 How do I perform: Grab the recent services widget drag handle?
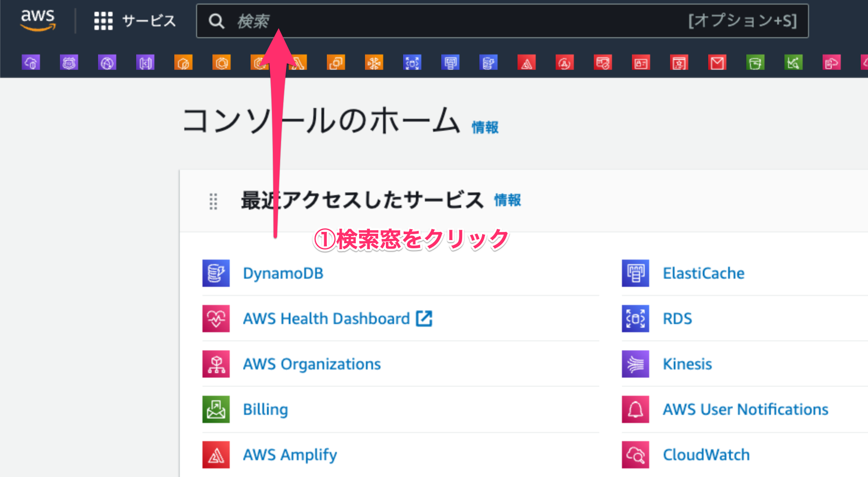(x=213, y=201)
